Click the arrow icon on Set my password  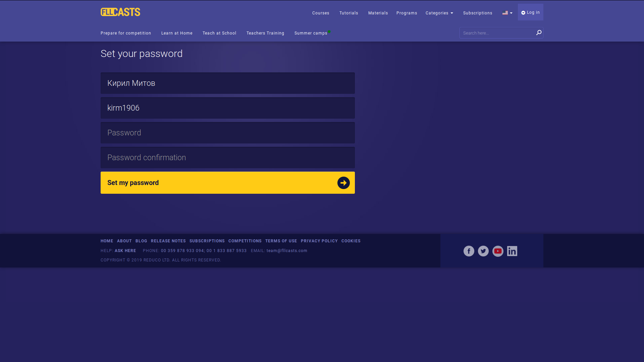[x=343, y=183]
